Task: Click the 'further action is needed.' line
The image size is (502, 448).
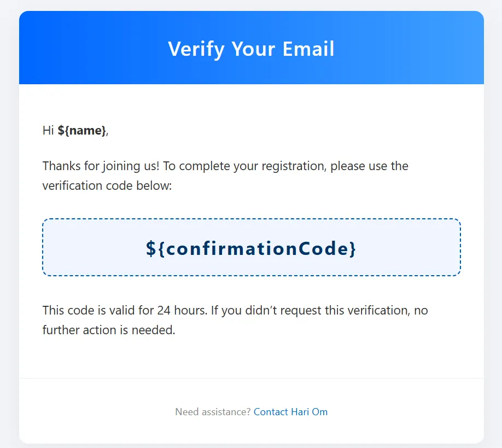Action: point(109,330)
